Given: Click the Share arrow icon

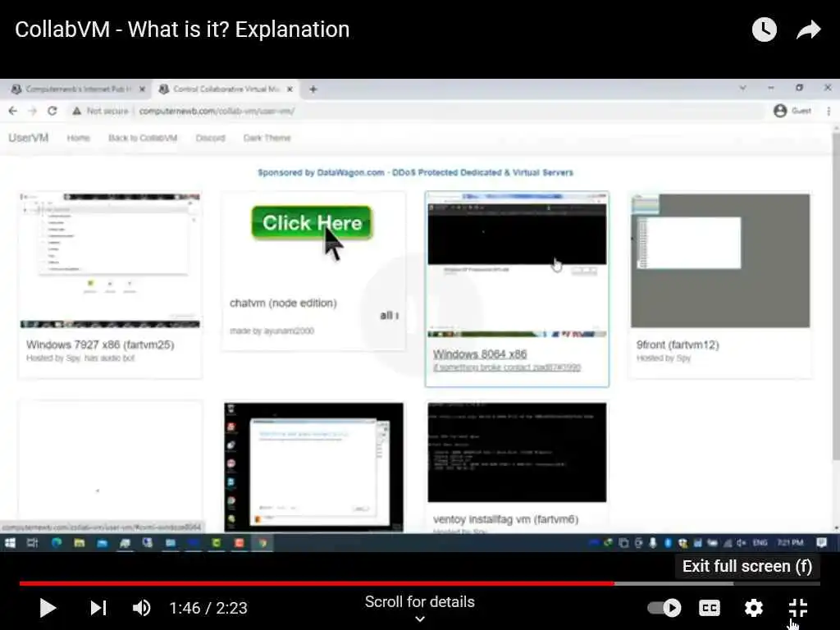Looking at the screenshot, I should tap(808, 30).
